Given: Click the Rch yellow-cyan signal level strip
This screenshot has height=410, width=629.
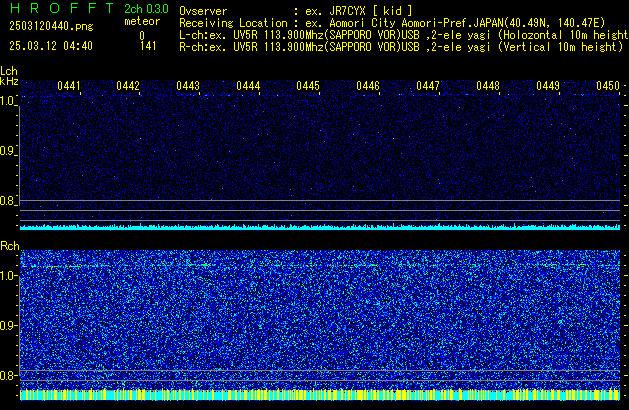Looking at the screenshot, I should 320,395.
